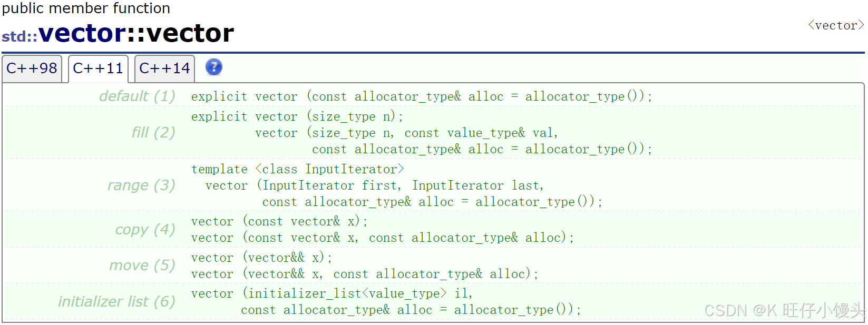Click 'vector (vector&& x, const allocator_type& alloc);' line

(365, 274)
